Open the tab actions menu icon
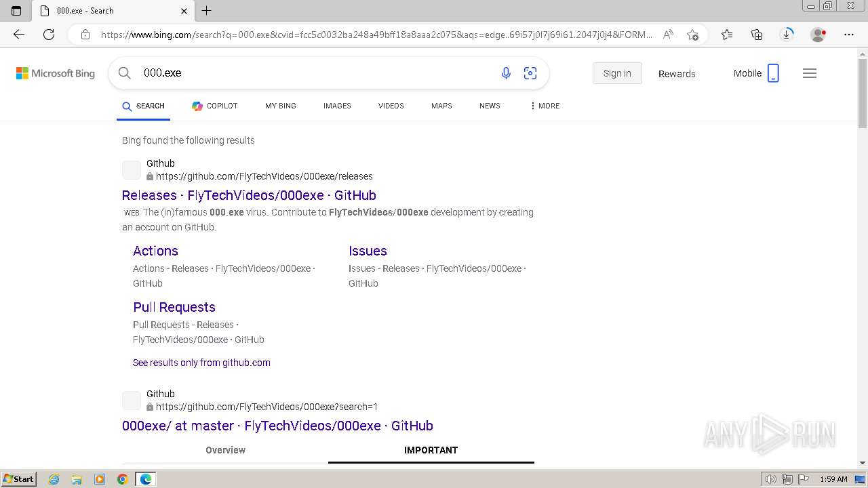Image resolution: width=868 pixels, height=488 pixels. pos(16,11)
